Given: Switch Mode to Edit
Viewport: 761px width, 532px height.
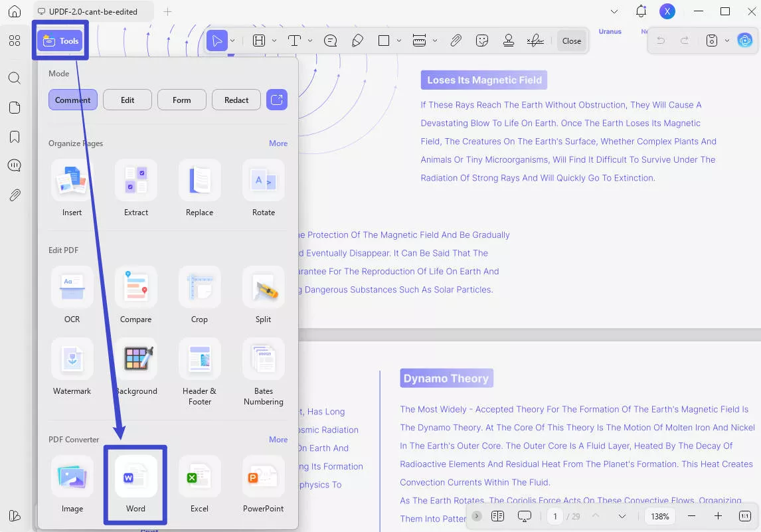Looking at the screenshot, I should 127,100.
